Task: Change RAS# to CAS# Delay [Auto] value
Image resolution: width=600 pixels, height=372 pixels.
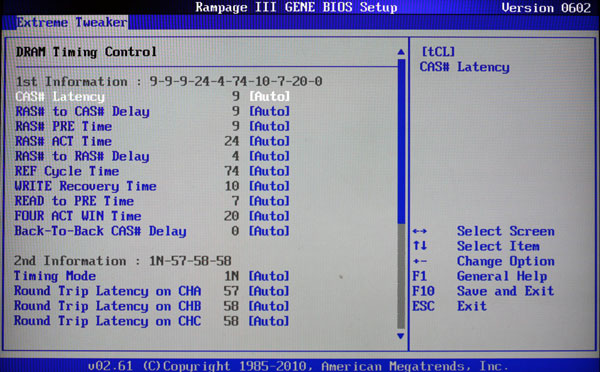Action: pos(269,111)
